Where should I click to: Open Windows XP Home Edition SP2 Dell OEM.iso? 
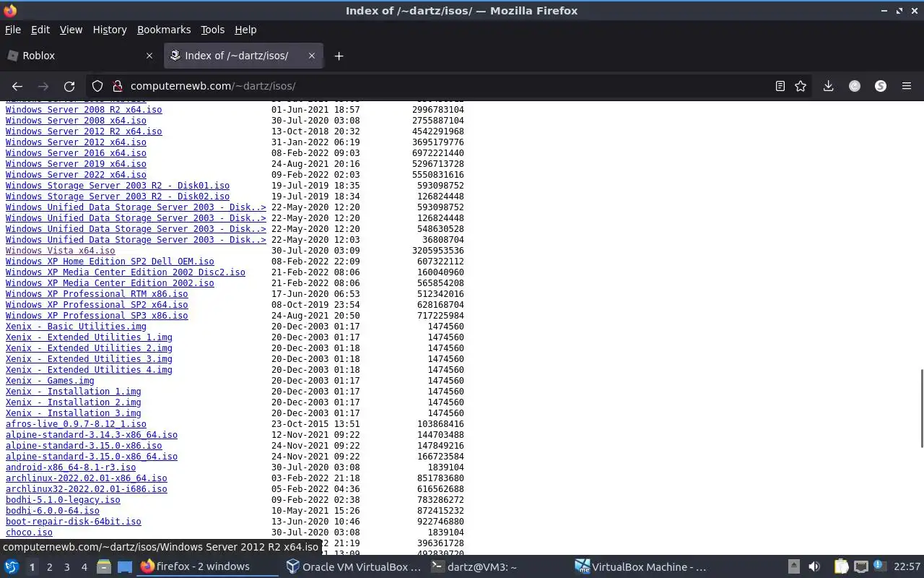point(110,262)
